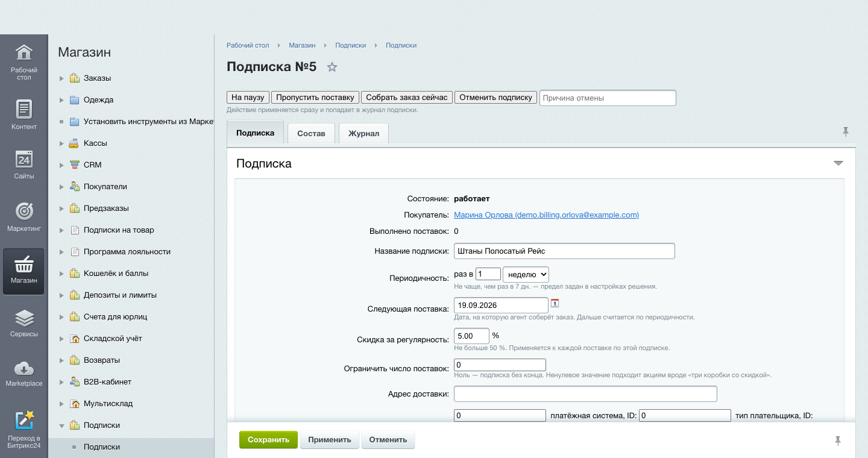Focus the Адрес доставки input
868x458 pixels.
[585, 394]
